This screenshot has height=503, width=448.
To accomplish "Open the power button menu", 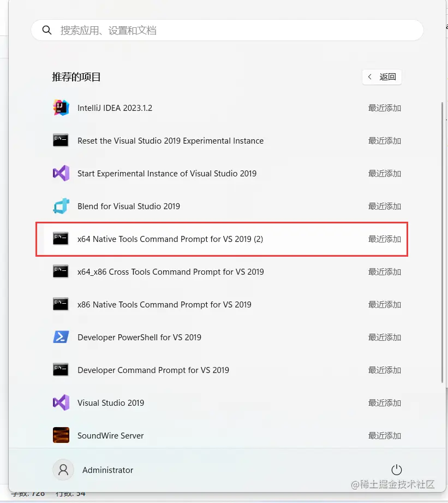I will [x=396, y=470].
